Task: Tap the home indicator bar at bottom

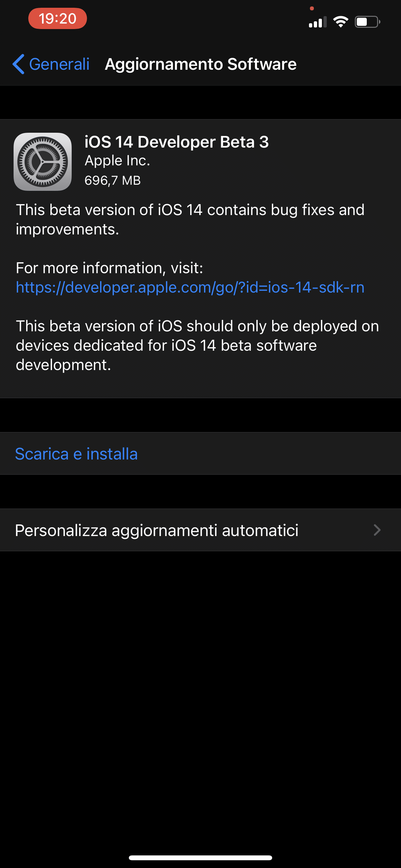Action: tap(200, 858)
